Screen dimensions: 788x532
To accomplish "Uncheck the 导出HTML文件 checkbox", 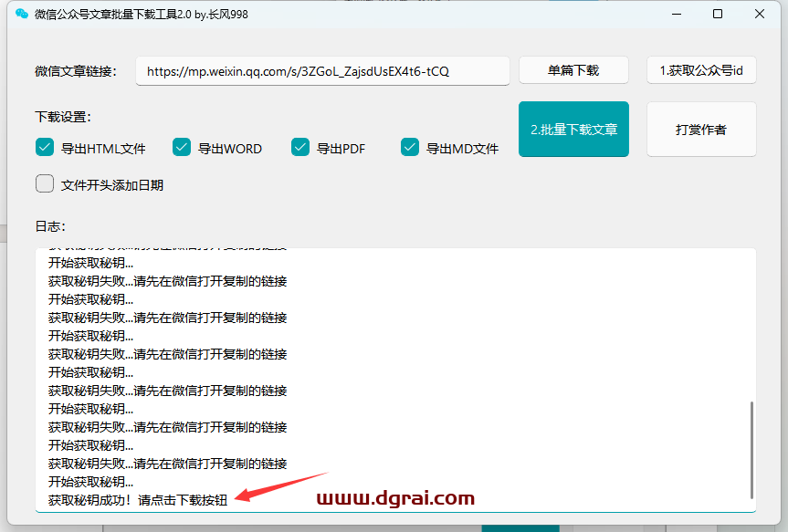I will (45, 148).
